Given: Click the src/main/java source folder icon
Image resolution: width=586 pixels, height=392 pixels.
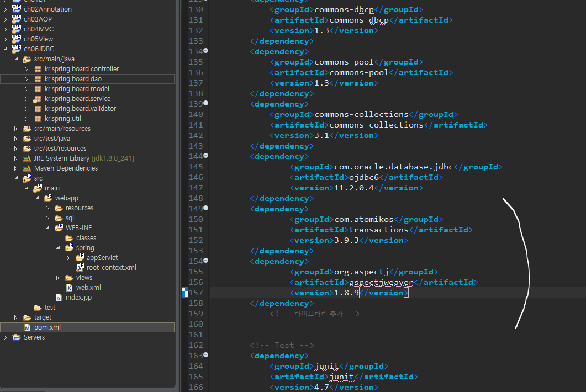Looking at the screenshot, I should click(27, 59).
